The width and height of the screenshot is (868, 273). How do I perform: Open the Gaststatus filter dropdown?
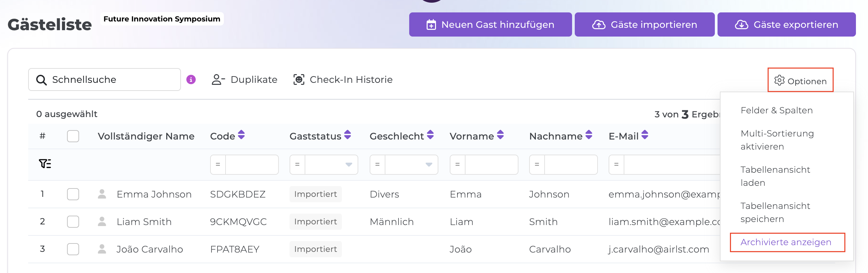349,164
